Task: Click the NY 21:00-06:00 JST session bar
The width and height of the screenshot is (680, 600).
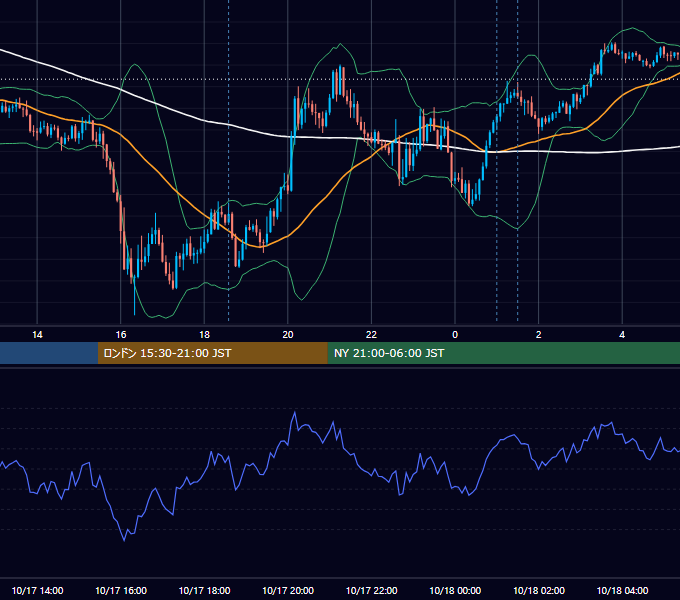Action: (503, 353)
